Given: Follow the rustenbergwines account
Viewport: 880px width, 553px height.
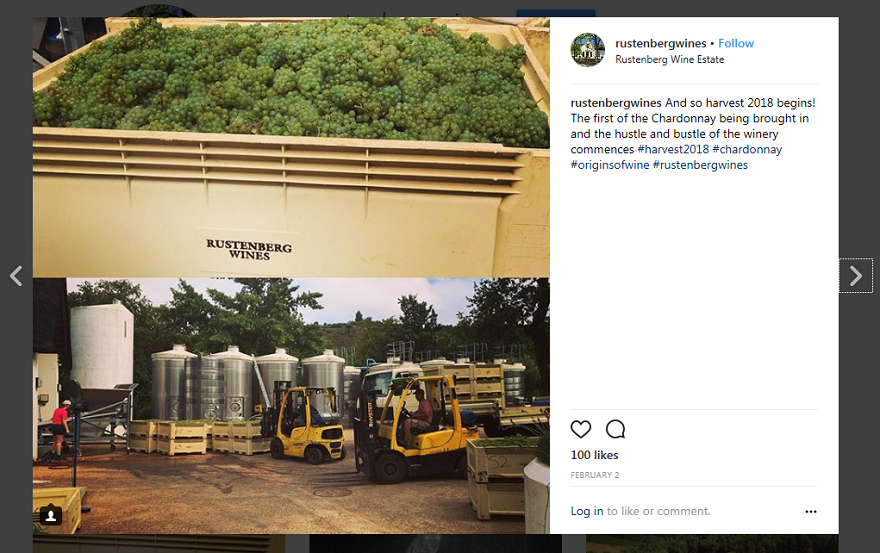Looking at the screenshot, I should pos(736,43).
